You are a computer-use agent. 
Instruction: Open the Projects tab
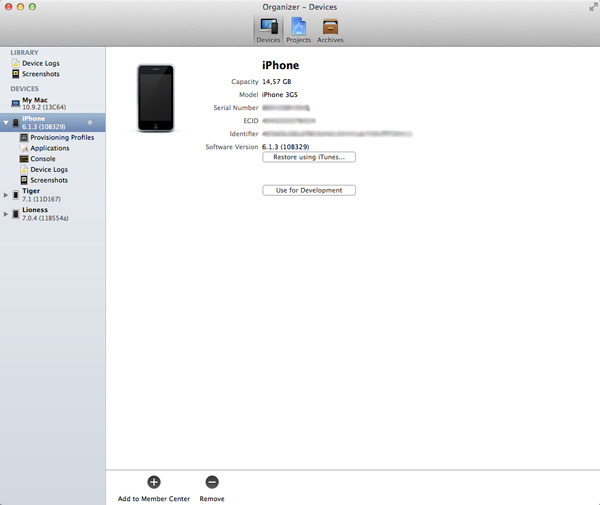click(x=298, y=31)
